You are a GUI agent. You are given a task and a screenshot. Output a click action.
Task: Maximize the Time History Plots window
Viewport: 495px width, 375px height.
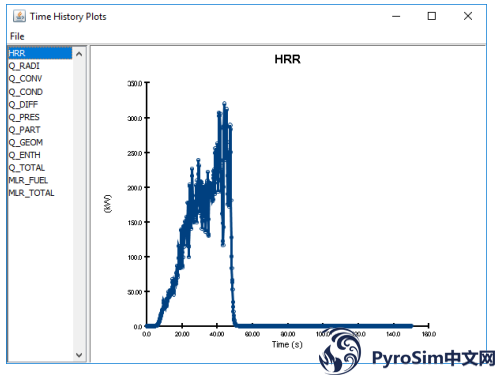(432, 16)
